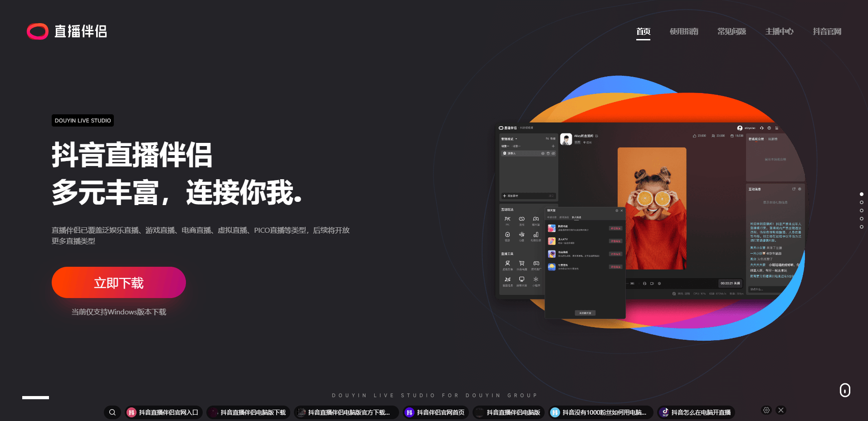The height and width of the screenshot is (421, 868).
Task: Open the 聊天室 chat room icon
Action: point(536,219)
